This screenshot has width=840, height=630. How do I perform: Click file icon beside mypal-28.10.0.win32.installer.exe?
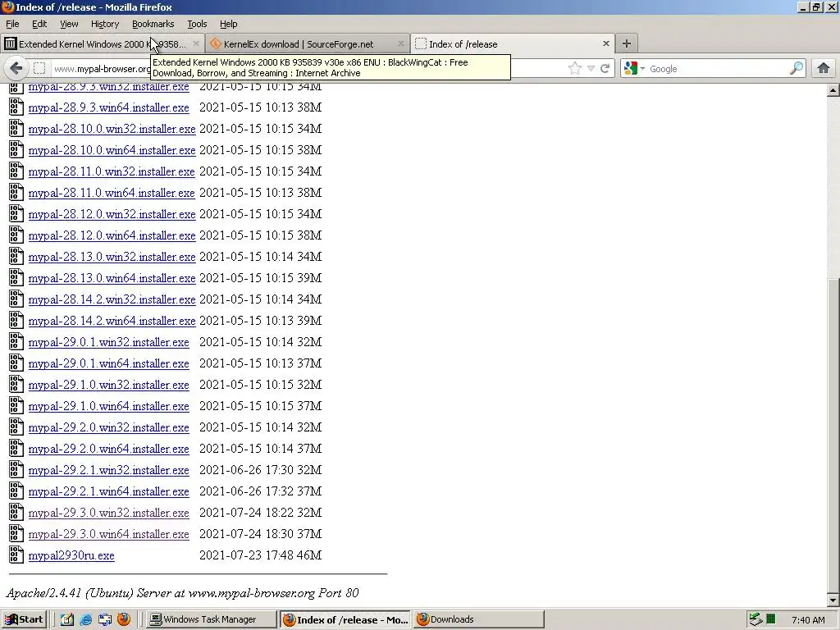[16, 129]
